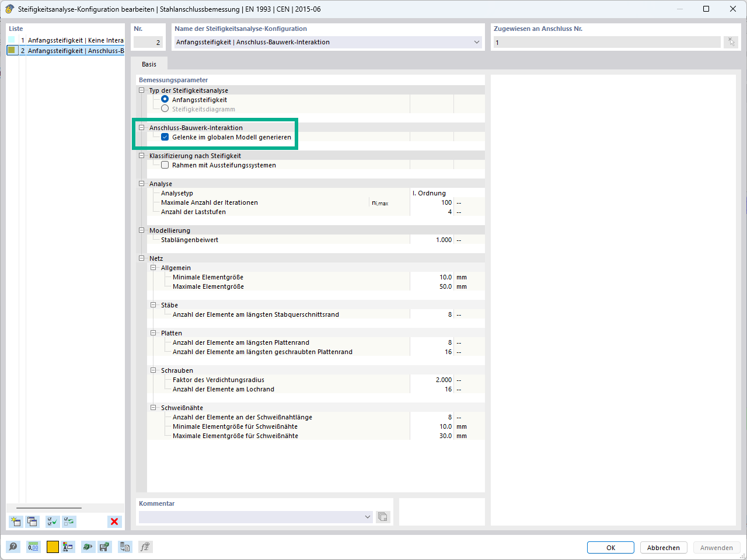Collapse Klassifizierung nach Steifigkeit section
Viewport: 747px width, 560px height.
(141, 156)
